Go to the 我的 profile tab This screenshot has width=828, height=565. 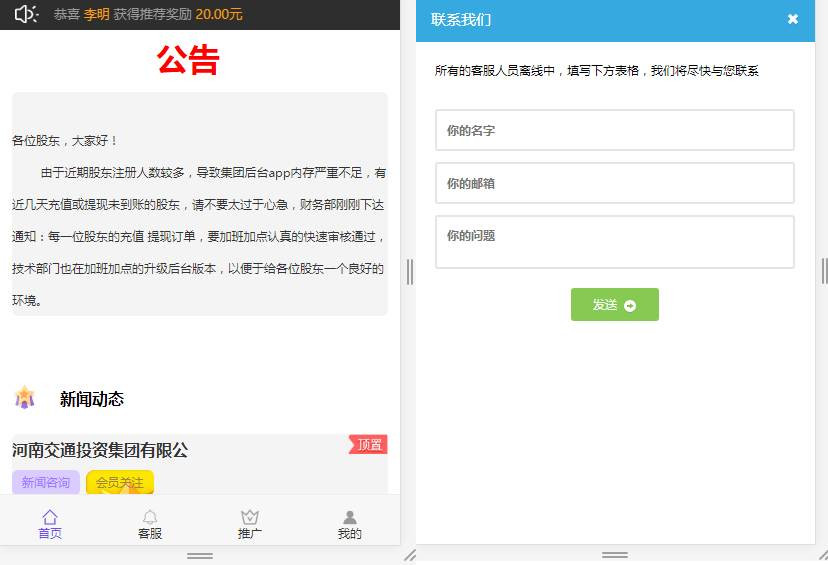[350, 524]
